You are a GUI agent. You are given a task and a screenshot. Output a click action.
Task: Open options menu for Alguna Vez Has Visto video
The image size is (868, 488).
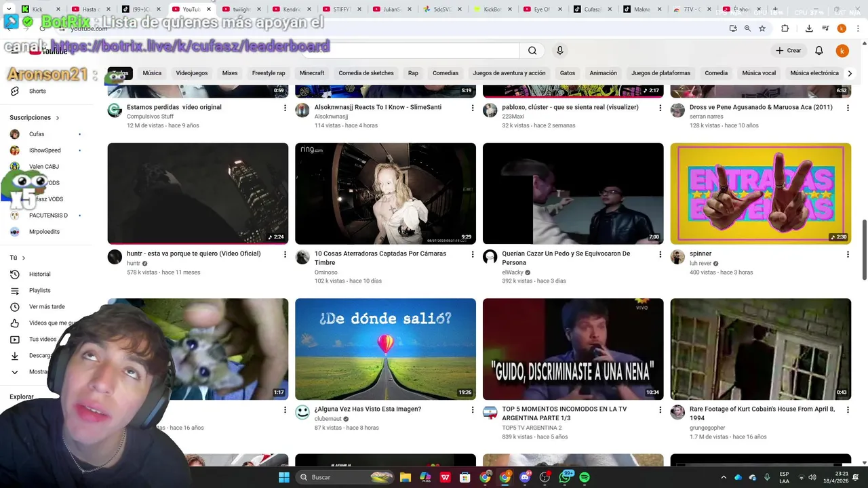click(x=473, y=410)
